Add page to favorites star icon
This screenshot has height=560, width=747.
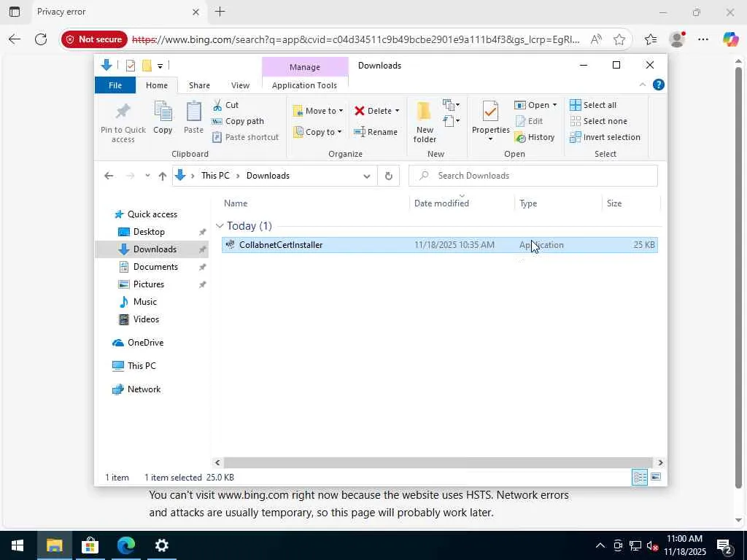(x=619, y=39)
